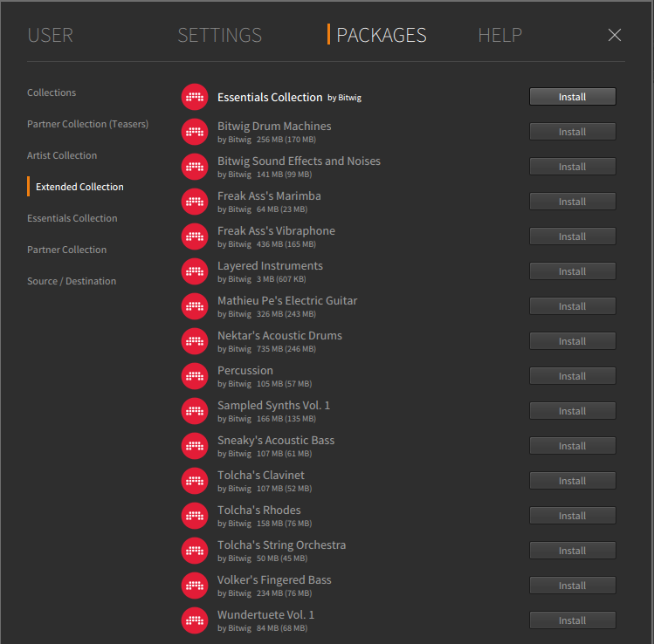The height and width of the screenshot is (644, 654).
Task: Install Freak Ass's Marimba
Action: click(572, 202)
